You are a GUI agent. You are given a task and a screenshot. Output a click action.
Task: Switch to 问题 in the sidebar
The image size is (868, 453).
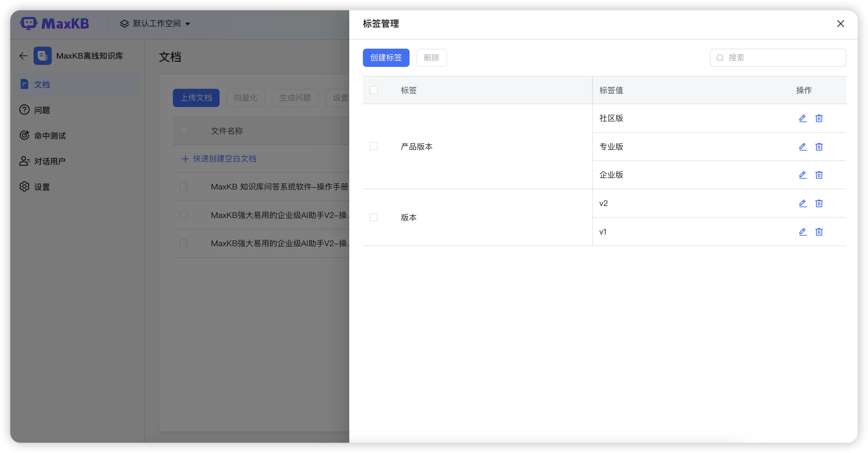(x=42, y=110)
